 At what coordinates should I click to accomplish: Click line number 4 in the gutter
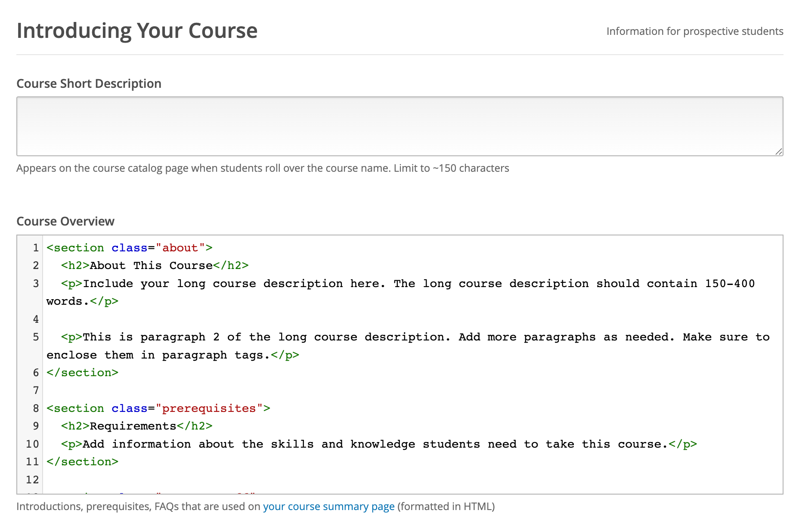[x=36, y=319]
